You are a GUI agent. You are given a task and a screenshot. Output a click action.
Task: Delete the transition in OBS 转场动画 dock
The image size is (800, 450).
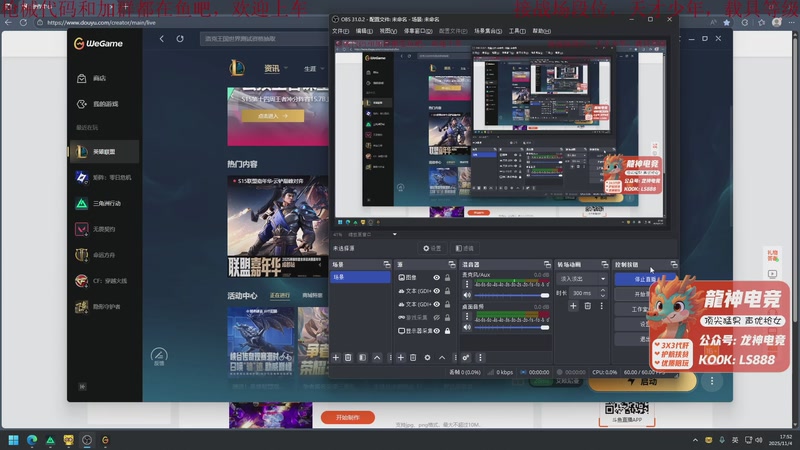[x=588, y=306]
